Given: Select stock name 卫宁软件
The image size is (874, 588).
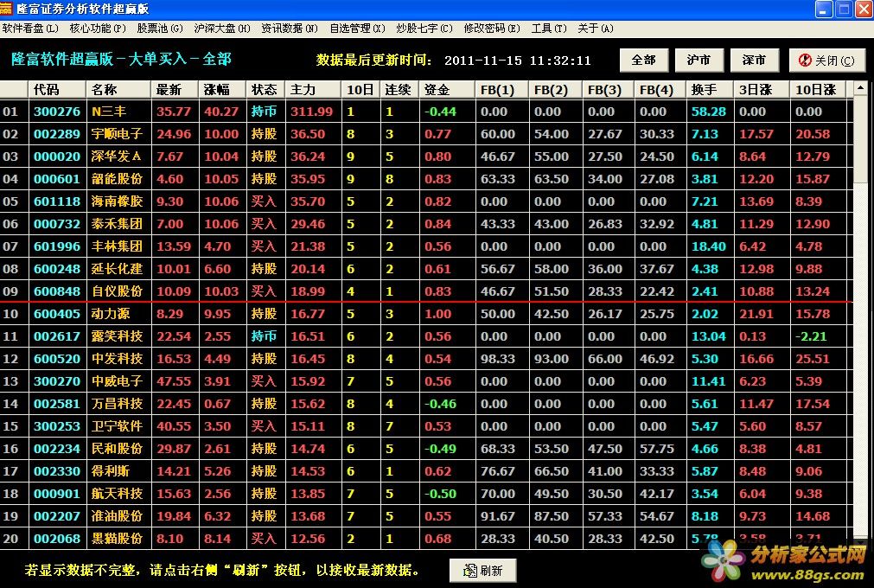Looking at the screenshot, I should pos(117,425).
